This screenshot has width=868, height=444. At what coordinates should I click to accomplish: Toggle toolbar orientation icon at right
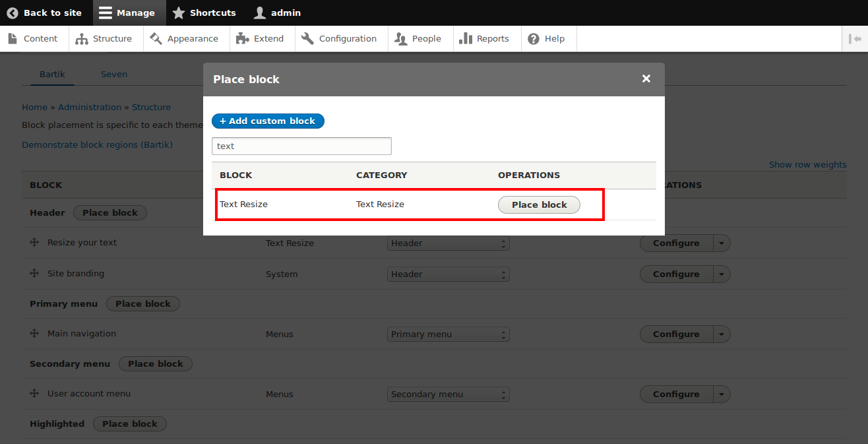[x=855, y=39]
